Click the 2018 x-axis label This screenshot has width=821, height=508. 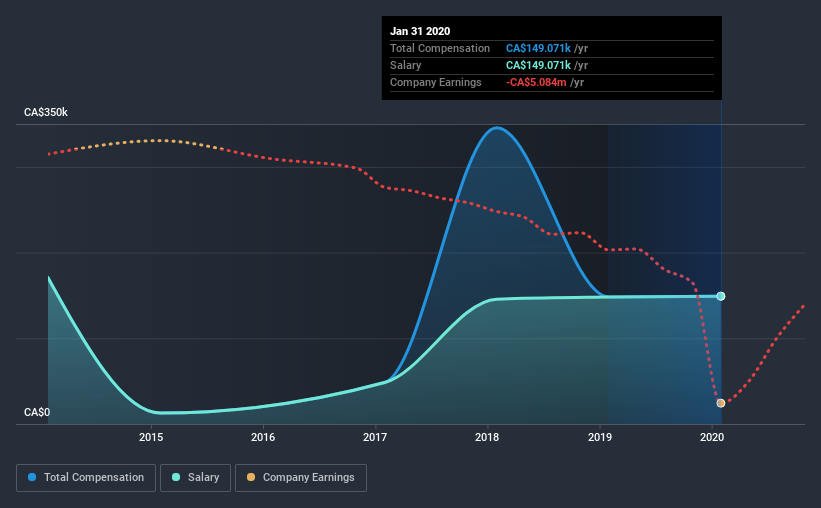pyautogui.click(x=487, y=437)
